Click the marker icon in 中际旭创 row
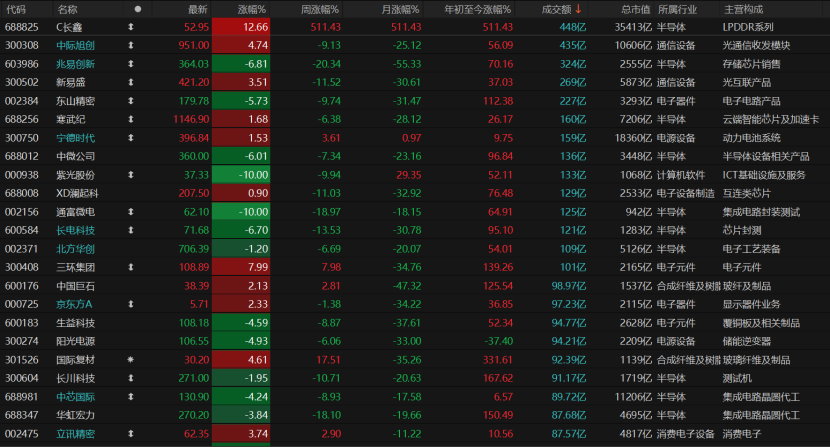Image resolution: width=830 pixels, height=447 pixels. [131, 46]
